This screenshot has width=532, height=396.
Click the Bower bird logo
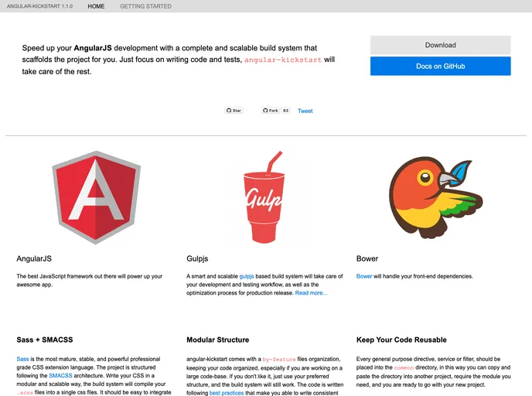click(x=435, y=197)
